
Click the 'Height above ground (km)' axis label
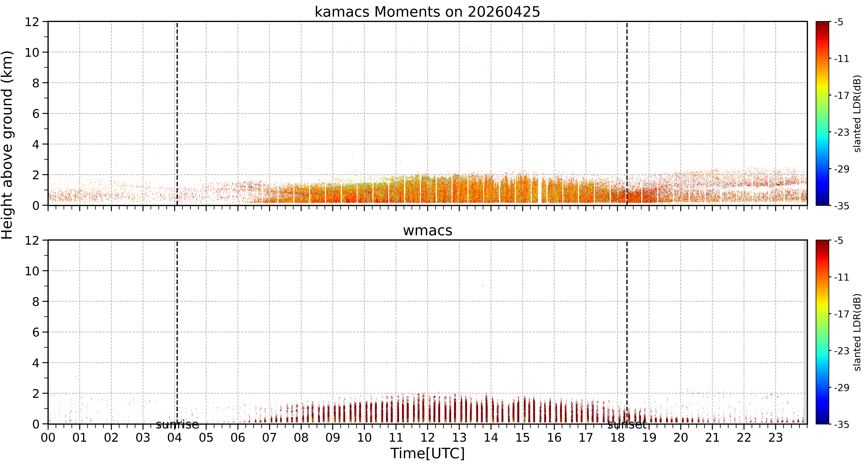pyautogui.click(x=7, y=145)
